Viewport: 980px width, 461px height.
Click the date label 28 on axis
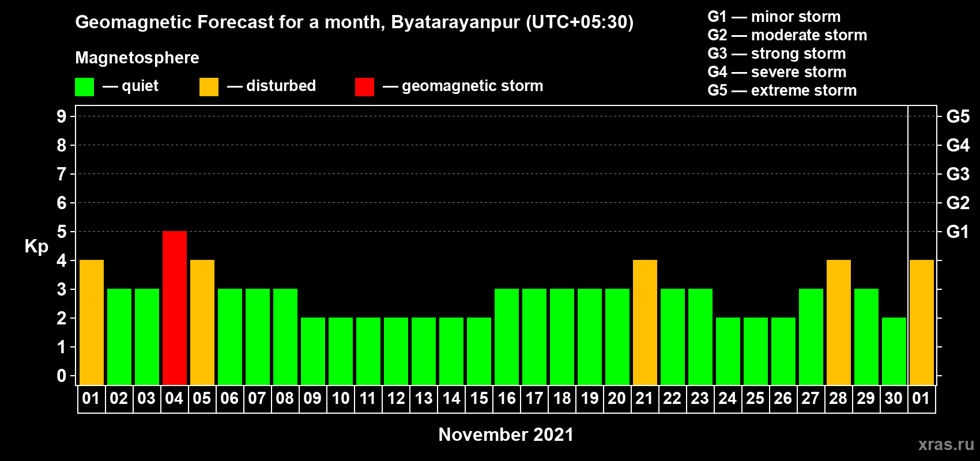coord(838,399)
